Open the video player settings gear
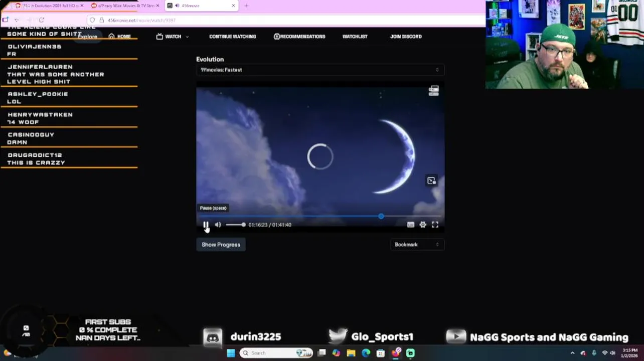 coord(423,225)
